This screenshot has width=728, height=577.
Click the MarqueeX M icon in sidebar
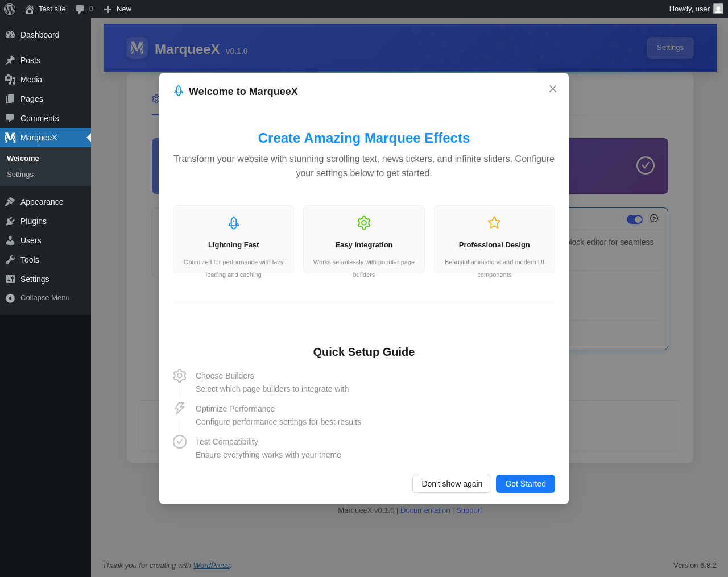(10, 138)
